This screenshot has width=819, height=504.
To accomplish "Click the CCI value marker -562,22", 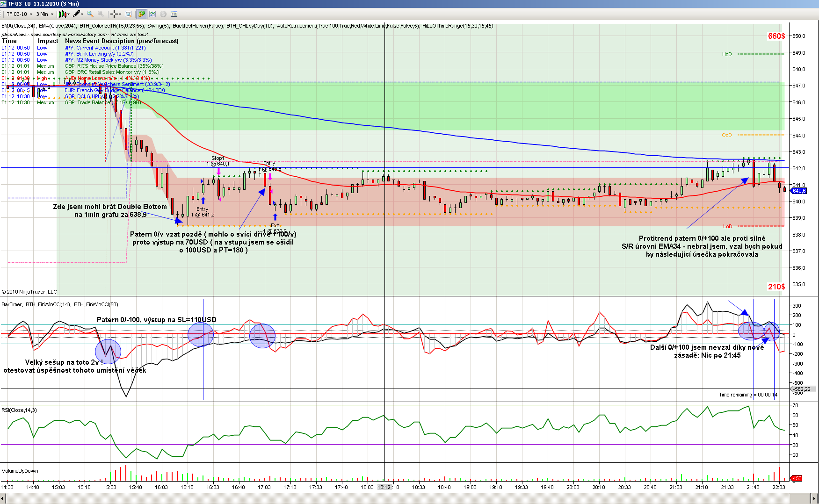I will pos(803,389).
